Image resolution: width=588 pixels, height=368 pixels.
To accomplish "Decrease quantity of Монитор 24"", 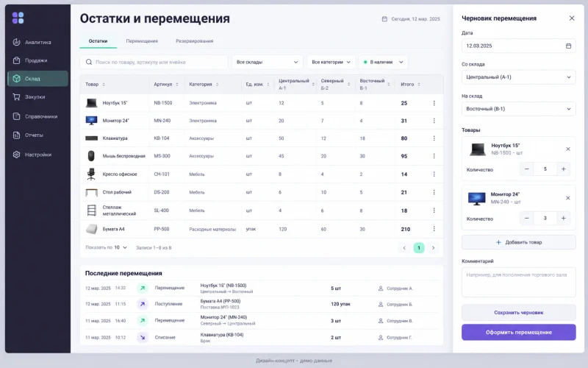I will 526,218.
